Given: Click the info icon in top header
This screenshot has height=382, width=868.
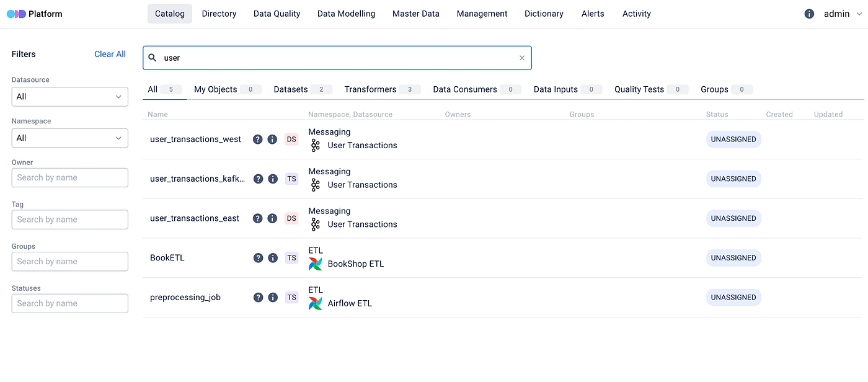Looking at the screenshot, I should click(809, 14).
